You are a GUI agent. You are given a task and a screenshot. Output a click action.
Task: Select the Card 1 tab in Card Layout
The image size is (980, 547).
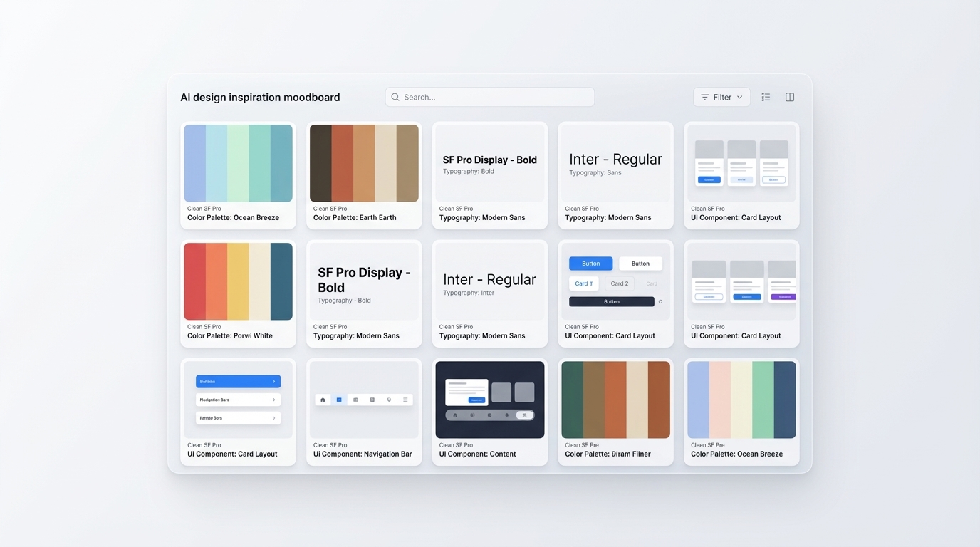tap(584, 283)
